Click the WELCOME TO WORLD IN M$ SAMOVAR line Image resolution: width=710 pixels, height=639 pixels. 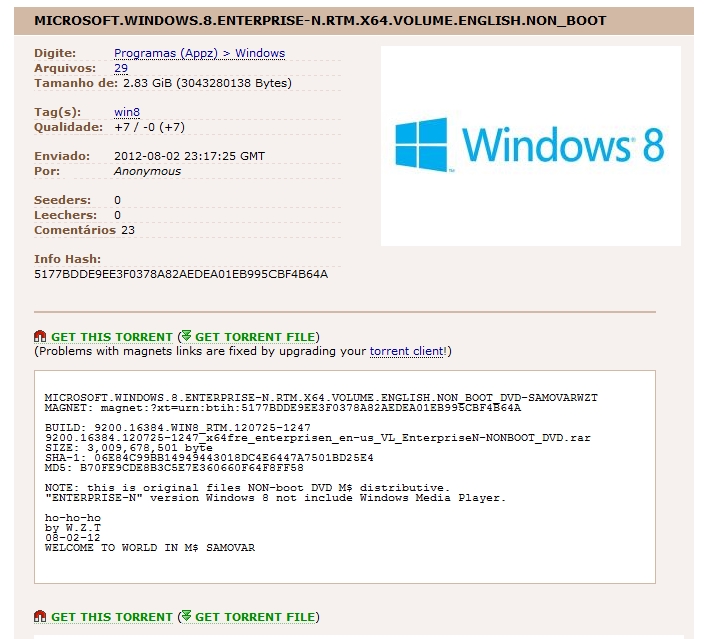(x=150, y=548)
